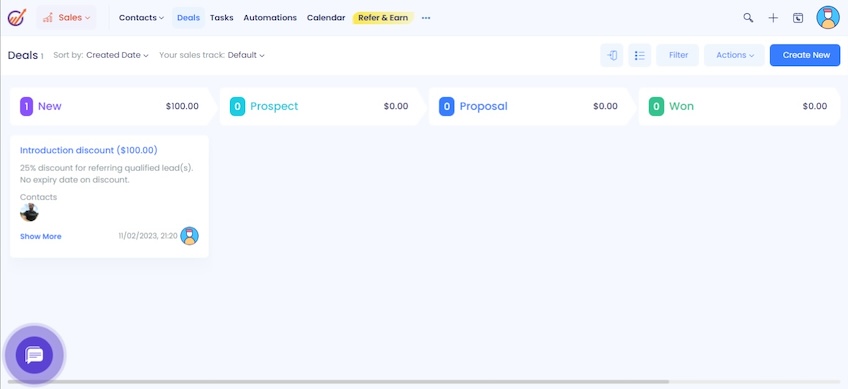
Task: Open the user profile avatar menu
Action: click(828, 17)
